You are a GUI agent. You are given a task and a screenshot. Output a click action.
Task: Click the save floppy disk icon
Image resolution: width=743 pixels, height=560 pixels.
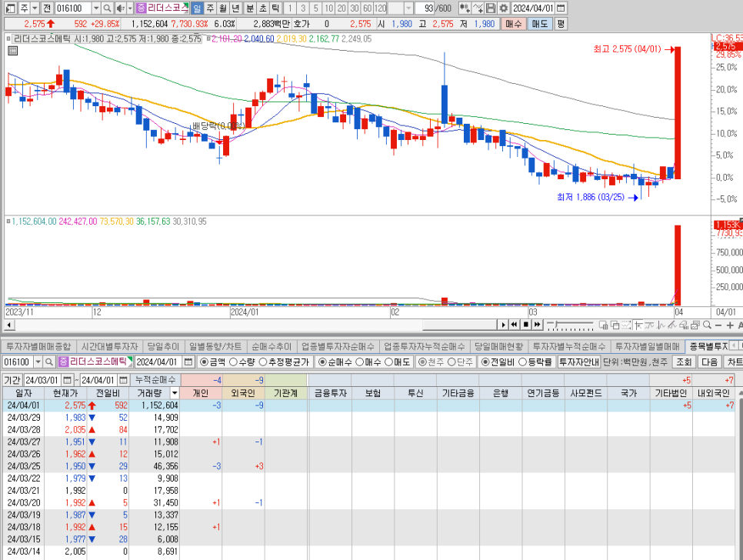coord(491,8)
